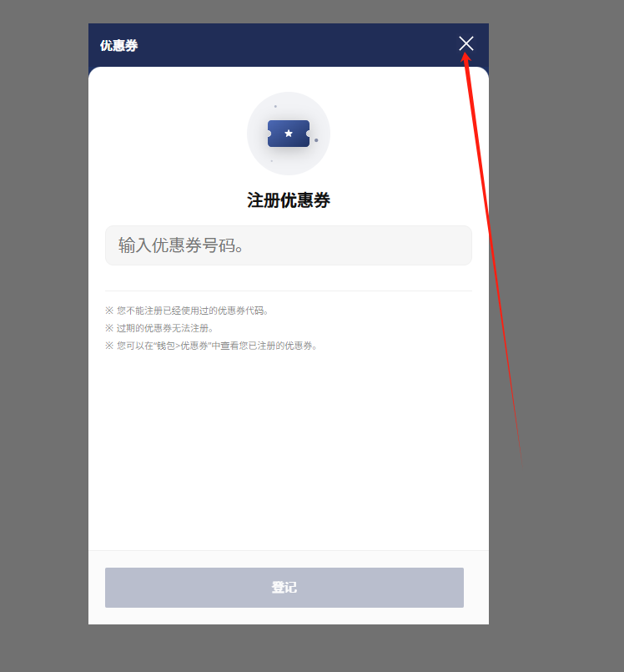Click the 注册优惠券 heading
The height and width of the screenshot is (672, 624).
pos(289,200)
